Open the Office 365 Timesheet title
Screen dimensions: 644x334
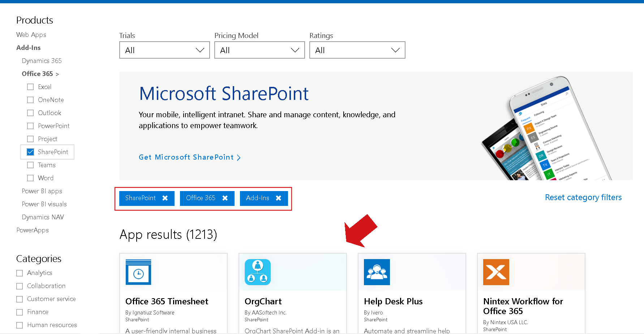(167, 301)
